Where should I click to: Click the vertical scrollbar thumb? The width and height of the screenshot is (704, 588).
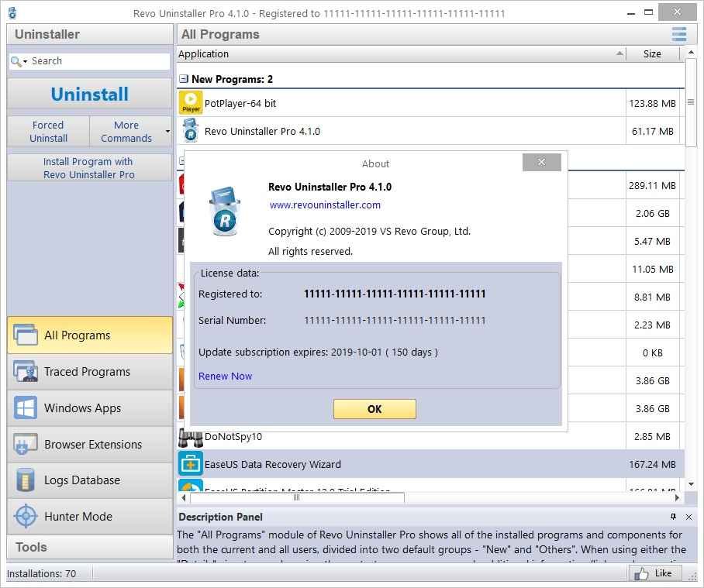[x=691, y=102]
